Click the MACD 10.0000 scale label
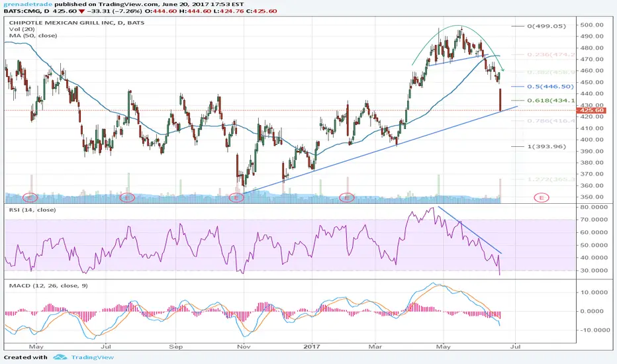This screenshot has width=617, height=364. (x=595, y=293)
